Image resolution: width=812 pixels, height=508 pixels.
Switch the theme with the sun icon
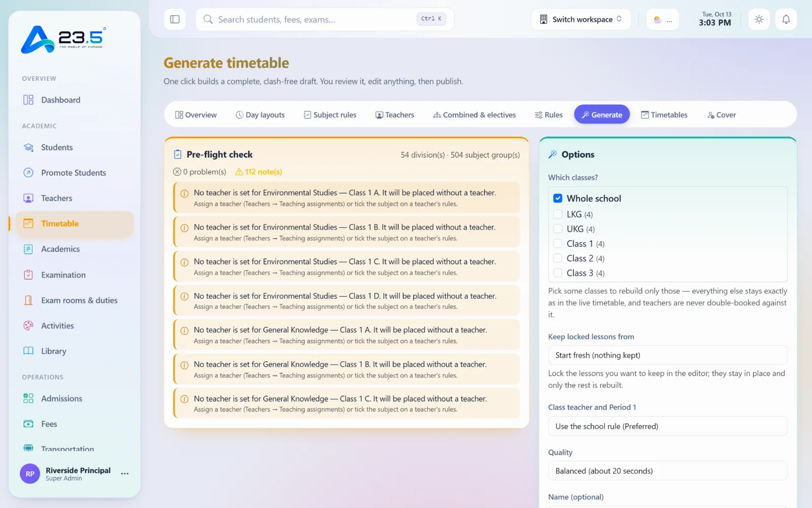pos(759,19)
